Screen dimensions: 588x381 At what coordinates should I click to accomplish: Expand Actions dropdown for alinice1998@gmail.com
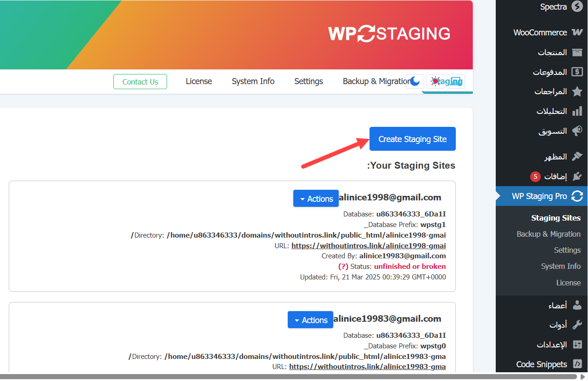pos(316,199)
